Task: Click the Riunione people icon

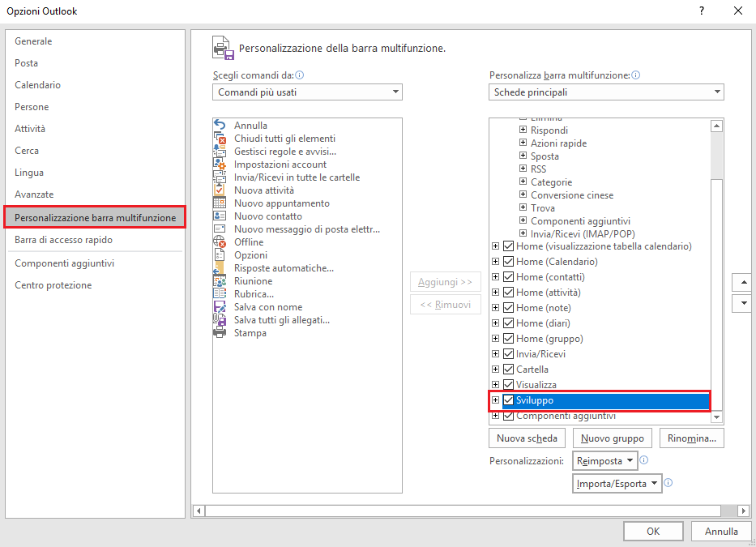Action: pos(220,280)
